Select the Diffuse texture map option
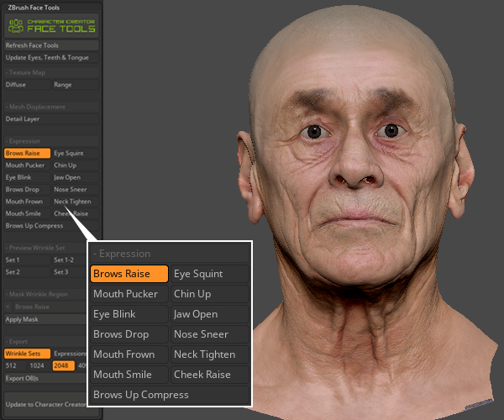Viewport: 504px width, 420px height. pos(28,85)
